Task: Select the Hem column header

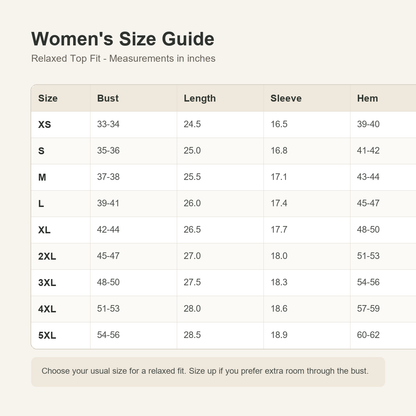Action: pyautogui.click(x=367, y=98)
